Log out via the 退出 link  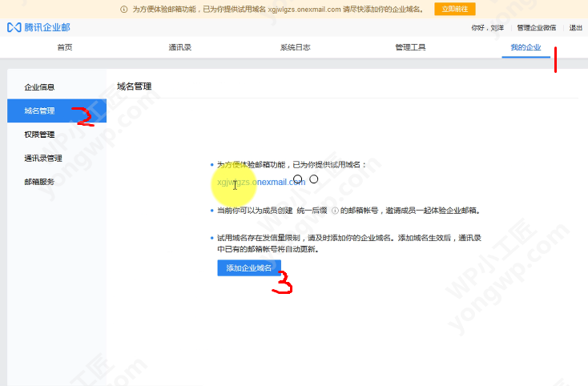click(x=575, y=28)
